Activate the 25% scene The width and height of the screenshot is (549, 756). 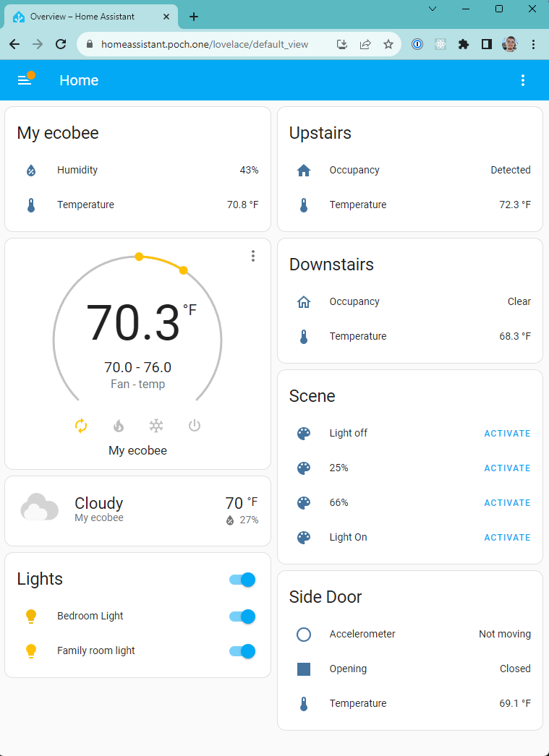(508, 468)
